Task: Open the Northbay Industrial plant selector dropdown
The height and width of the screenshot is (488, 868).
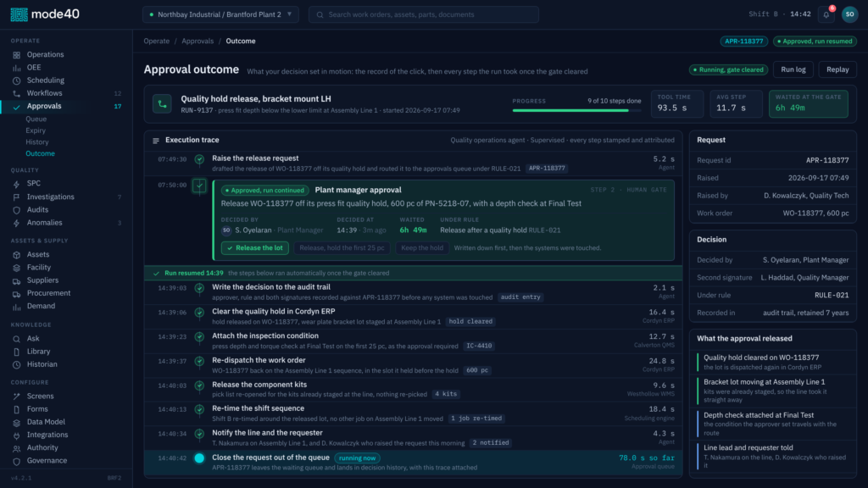Action: click(220, 14)
